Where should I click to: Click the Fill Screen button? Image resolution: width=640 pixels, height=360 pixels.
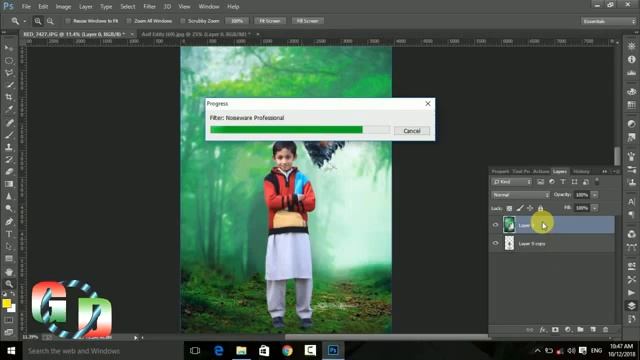pyautogui.click(x=307, y=21)
